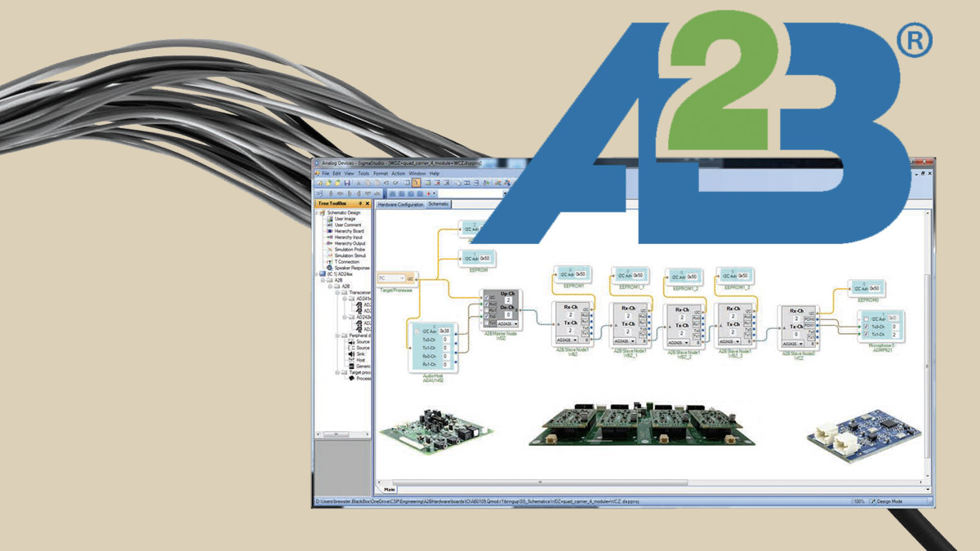Toggle the Rx0 checkbox on A2B Master Node
Image resolution: width=980 pixels, height=551 pixels.
click(x=486, y=304)
